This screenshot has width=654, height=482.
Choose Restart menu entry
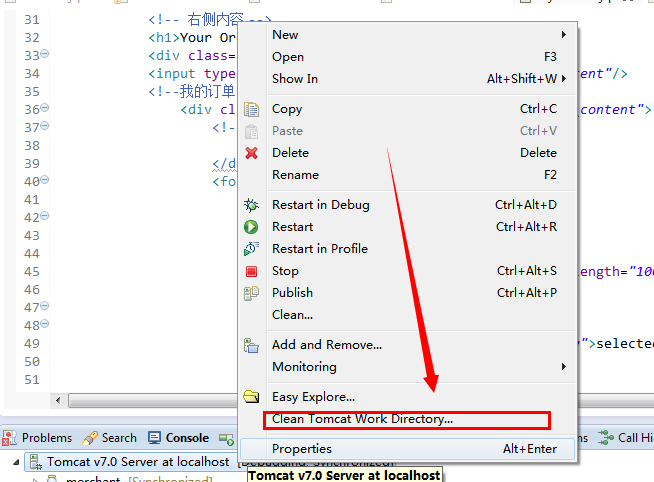[420, 227]
